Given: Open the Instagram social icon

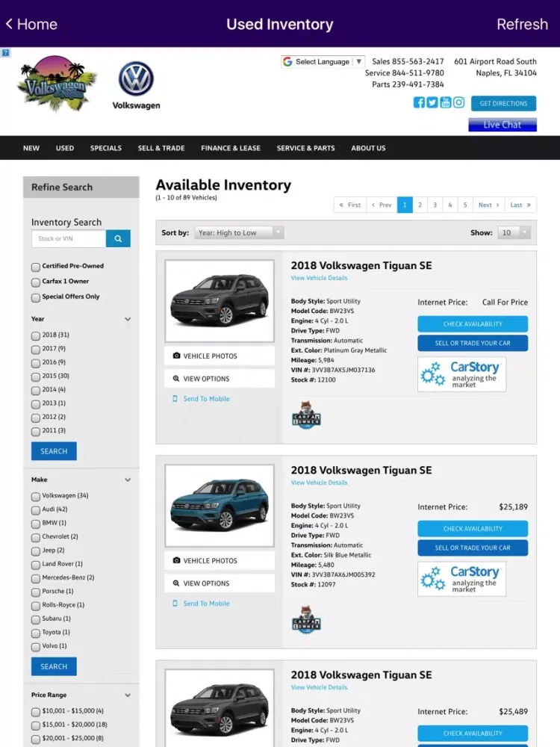Looking at the screenshot, I should tap(458, 102).
